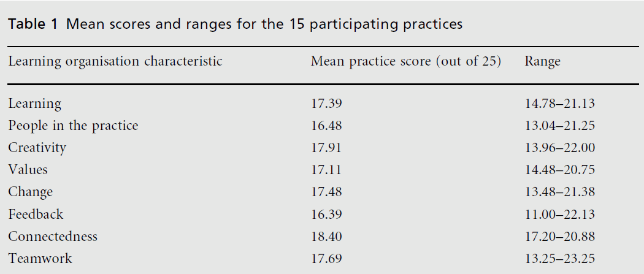This screenshot has width=644, height=274.
Task: Click the 'Mean practice score (out of 25)' header
Action: pyautogui.click(x=406, y=61)
